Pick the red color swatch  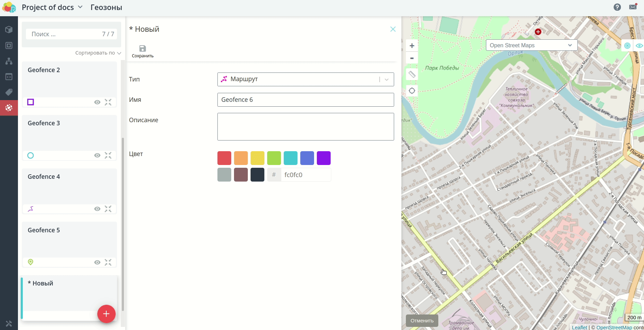224,158
